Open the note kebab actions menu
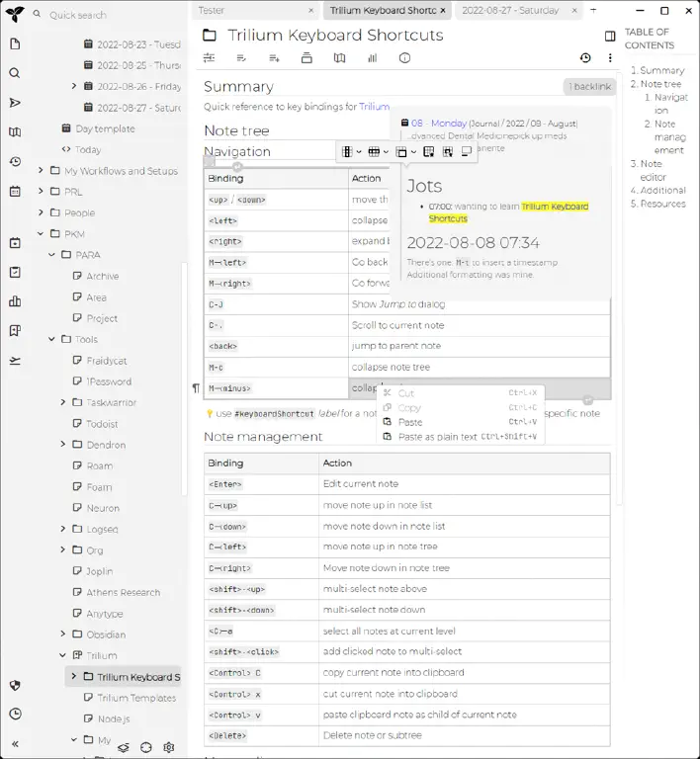This screenshot has width=700, height=759. 610,58
